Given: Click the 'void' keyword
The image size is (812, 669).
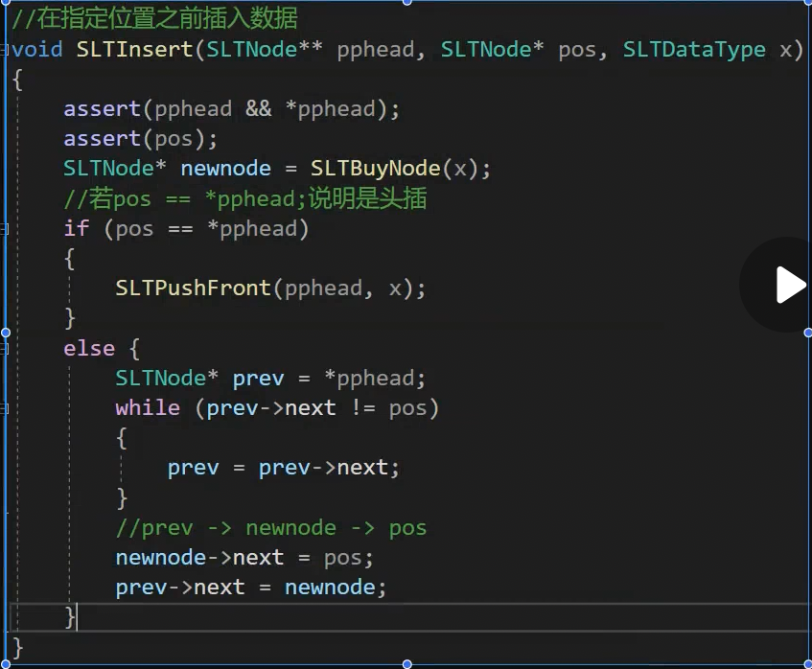Looking at the screenshot, I should pos(37,50).
